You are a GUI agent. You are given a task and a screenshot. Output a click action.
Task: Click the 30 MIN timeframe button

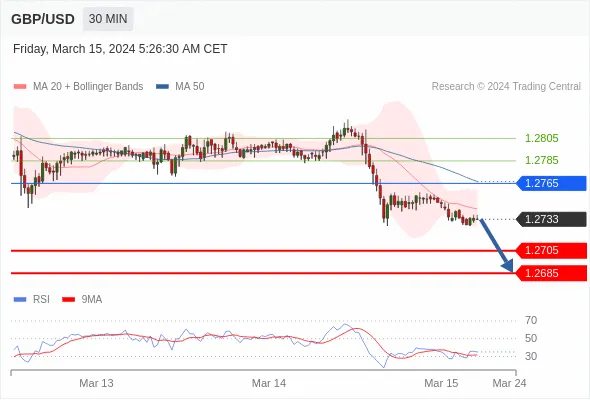pyautogui.click(x=108, y=19)
